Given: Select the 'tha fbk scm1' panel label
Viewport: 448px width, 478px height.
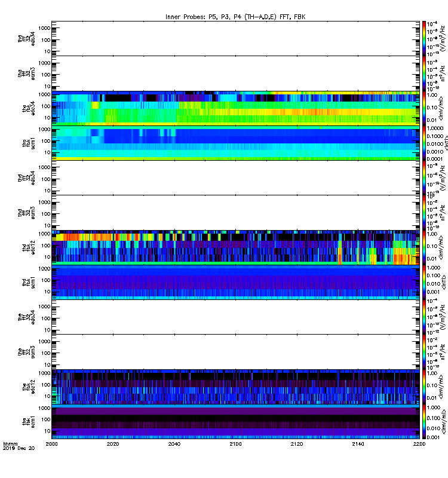Looking at the screenshot, I should click(x=29, y=143).
